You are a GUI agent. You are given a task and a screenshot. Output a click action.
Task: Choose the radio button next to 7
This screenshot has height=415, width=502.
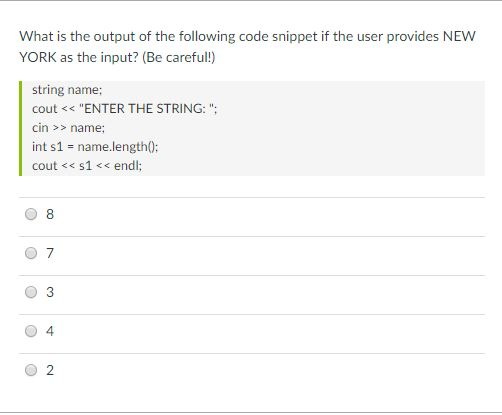click(31, 253)
